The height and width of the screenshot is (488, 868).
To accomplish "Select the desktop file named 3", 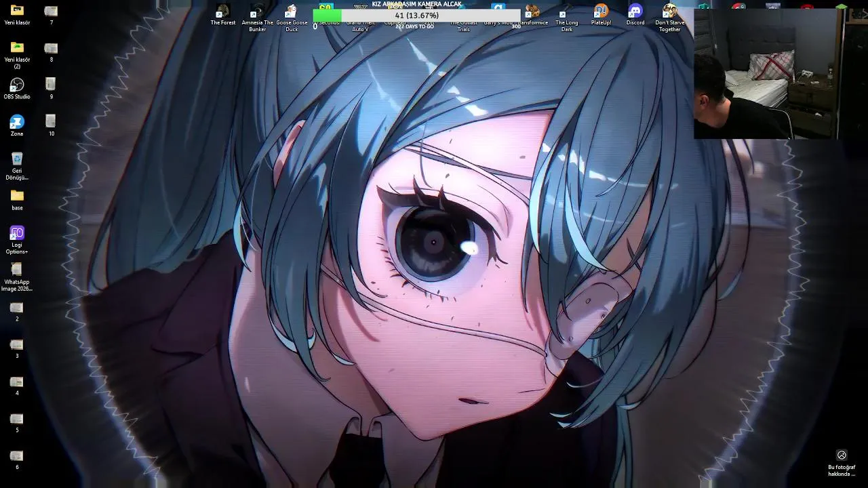I will pyautogui.click(x=17, y=348).
